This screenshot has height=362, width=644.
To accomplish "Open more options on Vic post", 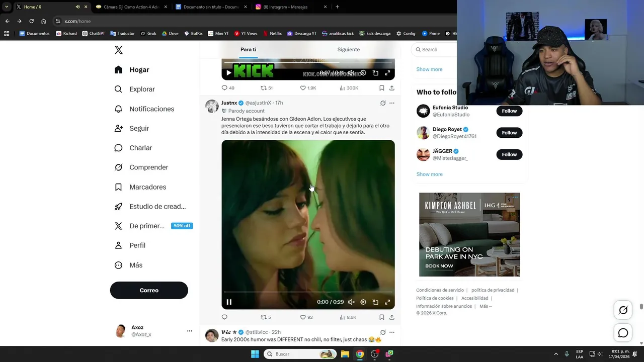I will pyautogui.click(x=392, y=332).
